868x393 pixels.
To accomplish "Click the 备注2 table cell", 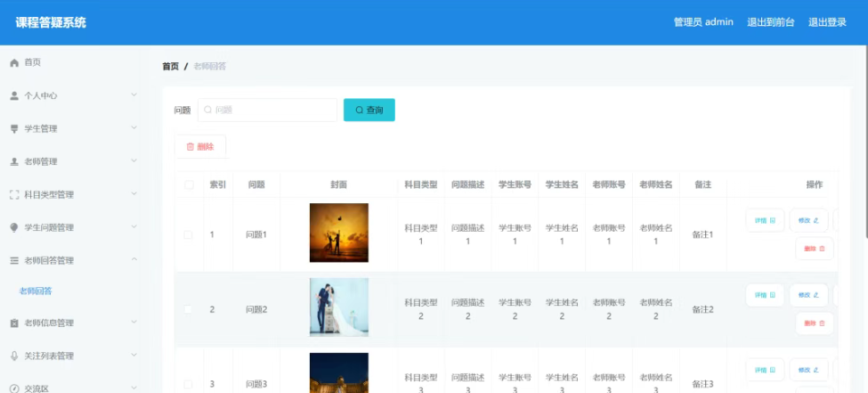I will (702, 309).
